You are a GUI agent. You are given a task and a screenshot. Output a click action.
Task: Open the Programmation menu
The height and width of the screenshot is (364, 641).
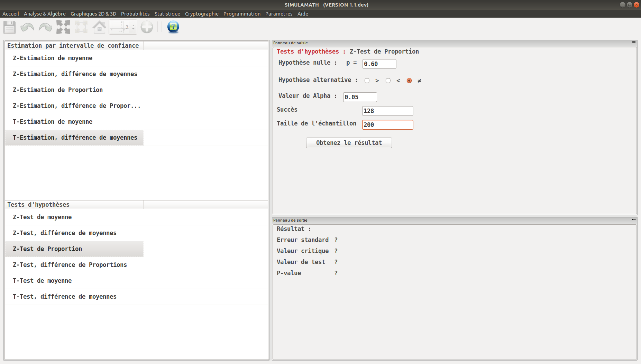pos(242,14)
